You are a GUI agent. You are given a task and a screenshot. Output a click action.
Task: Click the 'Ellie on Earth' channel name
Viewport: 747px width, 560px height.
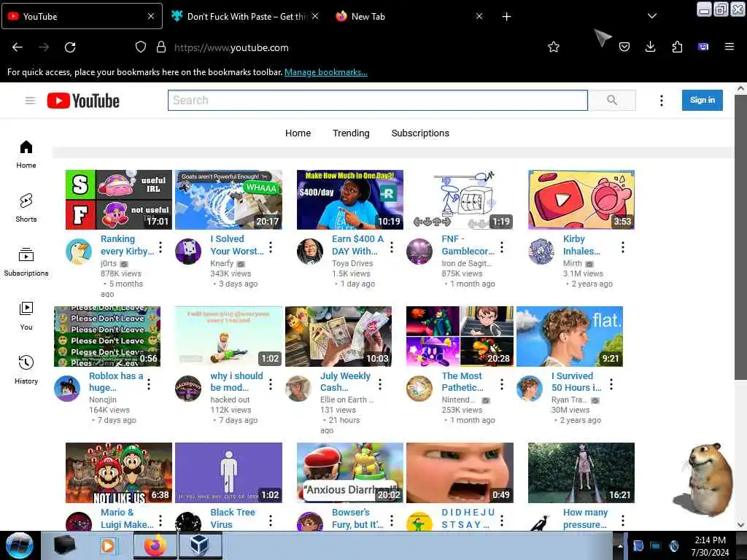tap(347, 400)
